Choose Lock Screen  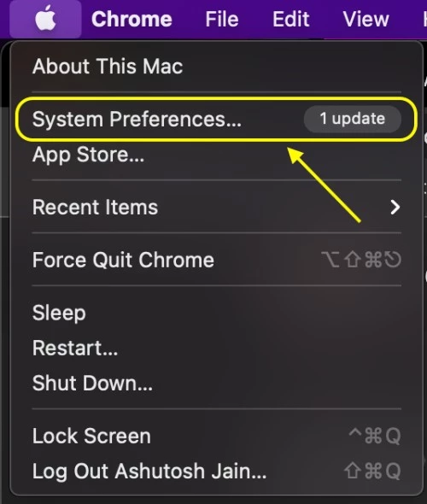click(217, 436)
